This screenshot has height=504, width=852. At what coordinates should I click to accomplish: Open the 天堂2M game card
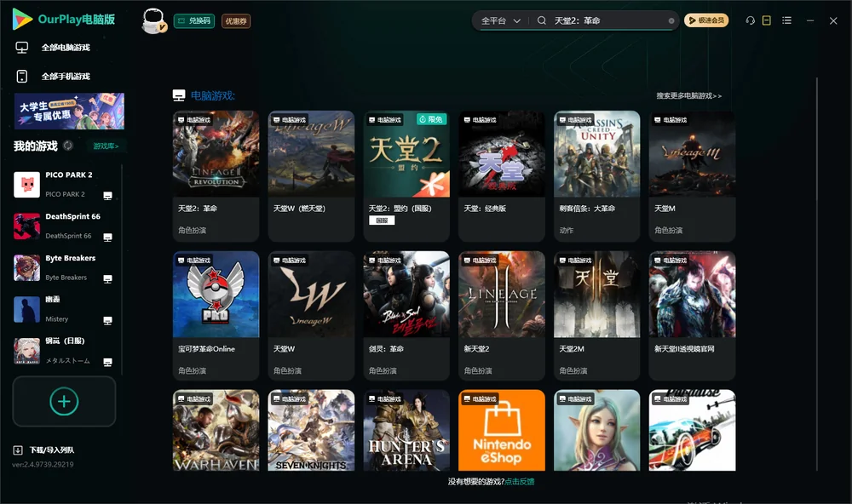pos(597,316)
